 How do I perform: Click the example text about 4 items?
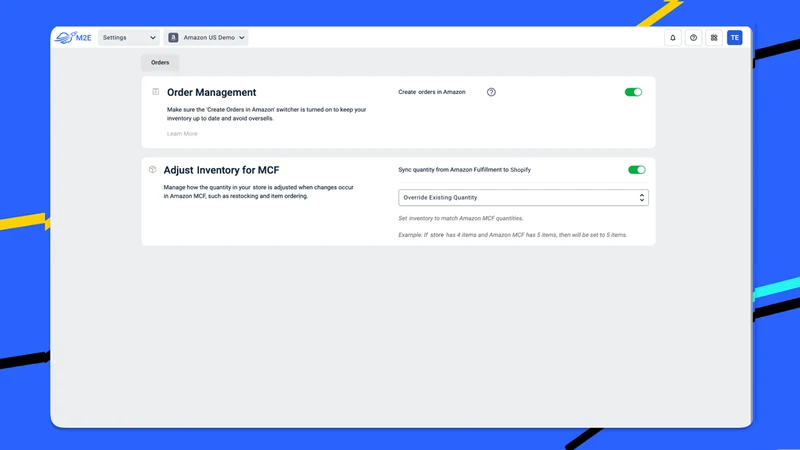(512, 235)
